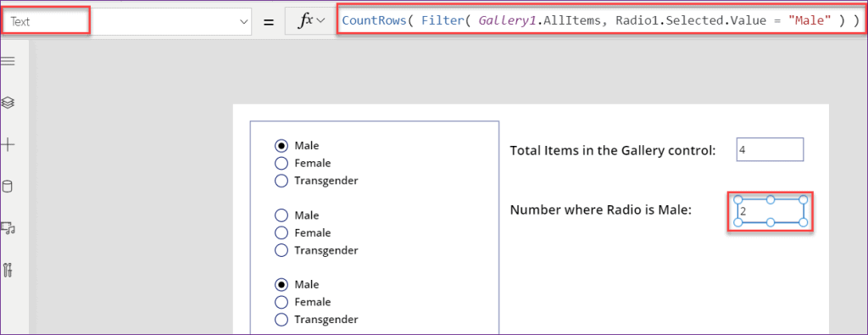Click the 'Number where Radio is Male:' label

click(601, 209)
